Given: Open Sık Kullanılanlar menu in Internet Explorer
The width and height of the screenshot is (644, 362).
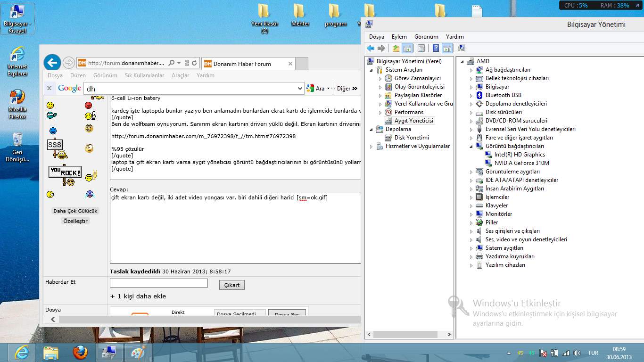Looking at the screenshot, I should coord(144,75).
